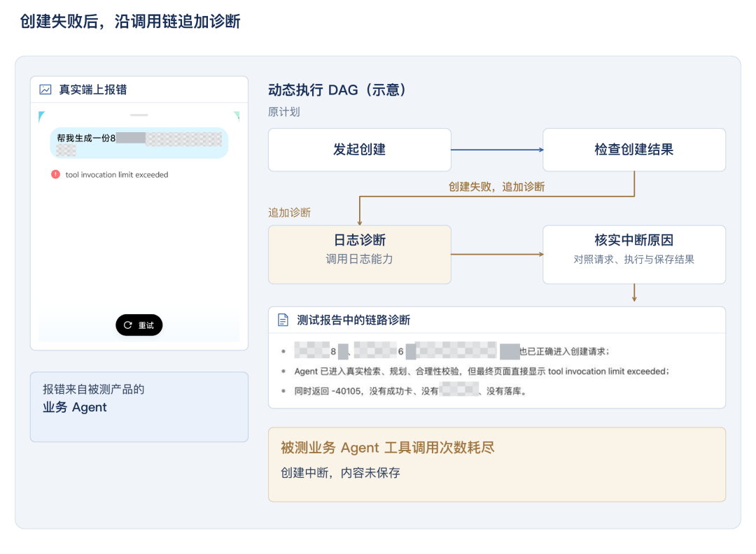This screenshot has width=756, height=554.
Task: Click the image icon beside 真实端上报错
Action: (x=45, y=90)
